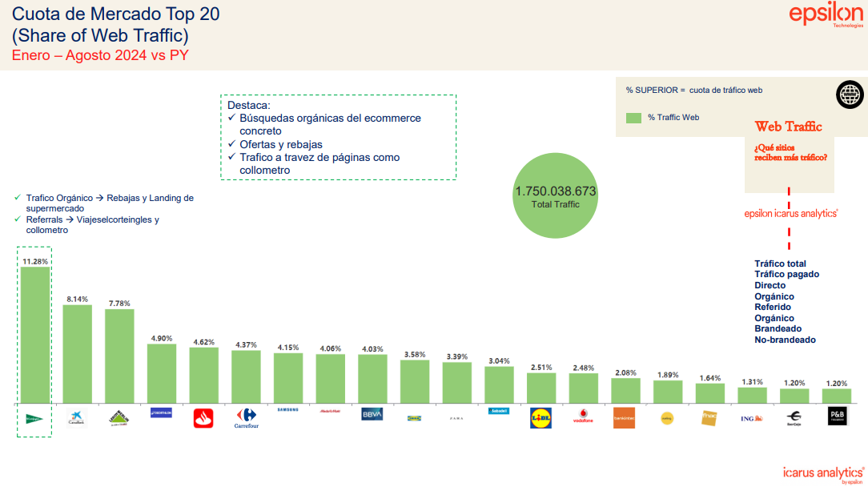Screen dimensions: 868x487
Task: Click the 4.06% value label
Action: tap(331, 349)
